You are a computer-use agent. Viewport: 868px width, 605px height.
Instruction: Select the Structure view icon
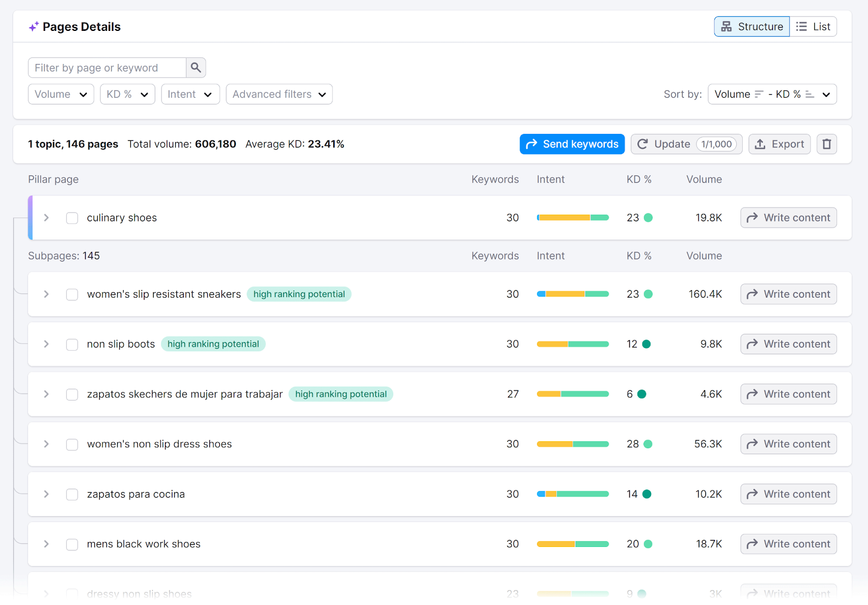tap(726, 26)
